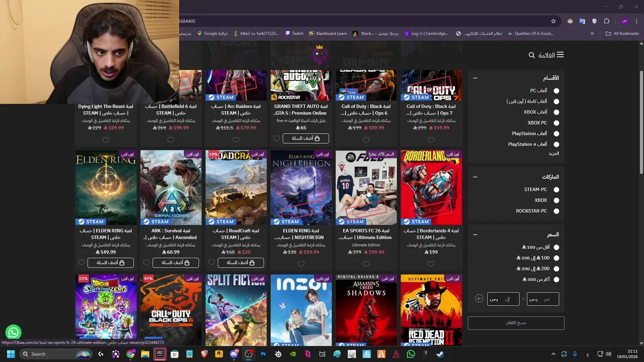Open the browser profile avatar
This screenshot has height=362, width=644.
624,21
